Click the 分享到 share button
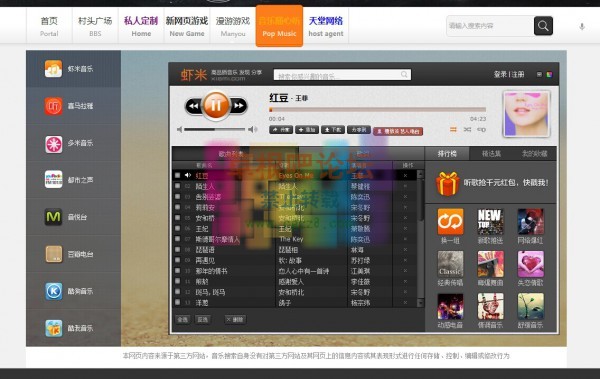Screen dimensions: 600x379 click(359, 130)
